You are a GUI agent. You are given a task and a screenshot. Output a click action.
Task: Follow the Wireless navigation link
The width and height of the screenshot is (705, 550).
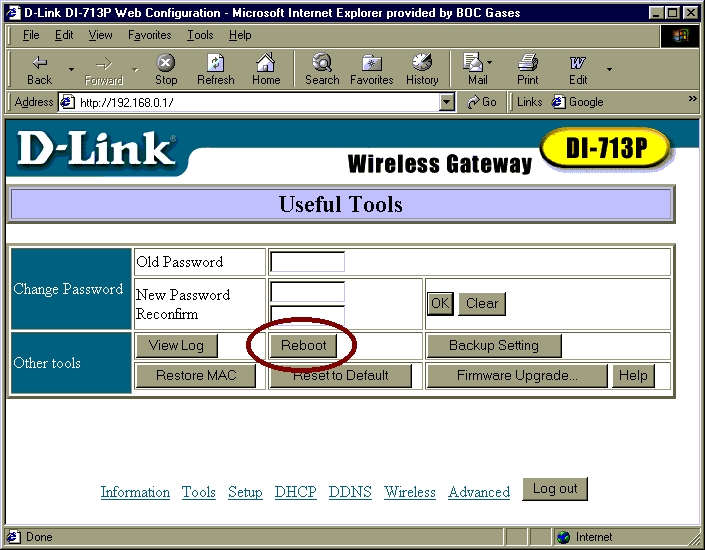pyautogui.click(x=410, y=492)
